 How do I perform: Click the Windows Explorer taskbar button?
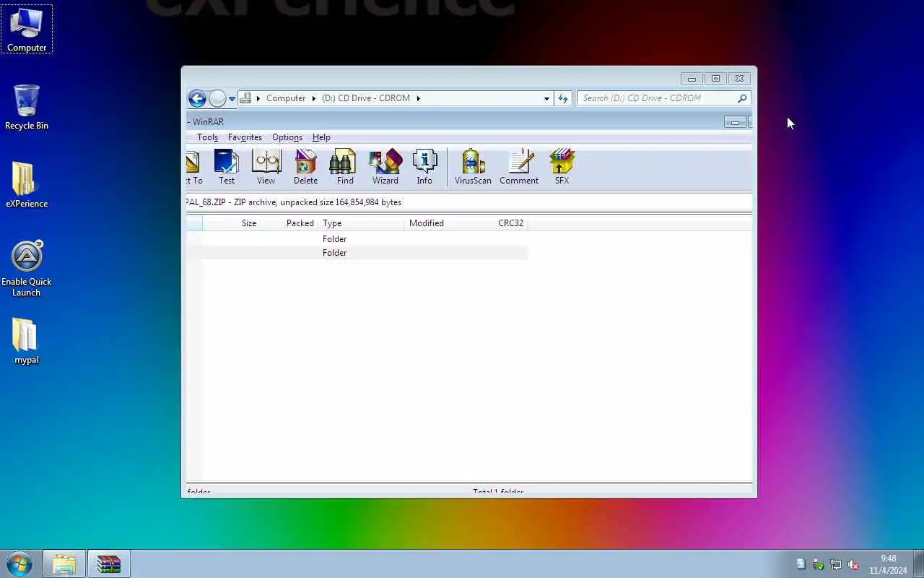pyautogui.click(x=64, y=564)
